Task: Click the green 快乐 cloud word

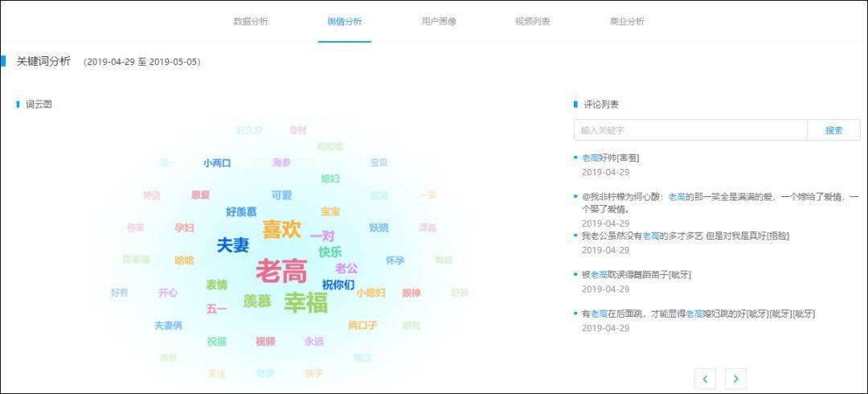Action: click(330, 252)
